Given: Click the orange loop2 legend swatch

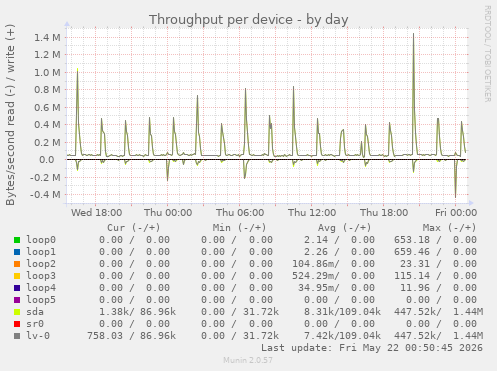Looking at the screenshot, I should coord(17,264).
